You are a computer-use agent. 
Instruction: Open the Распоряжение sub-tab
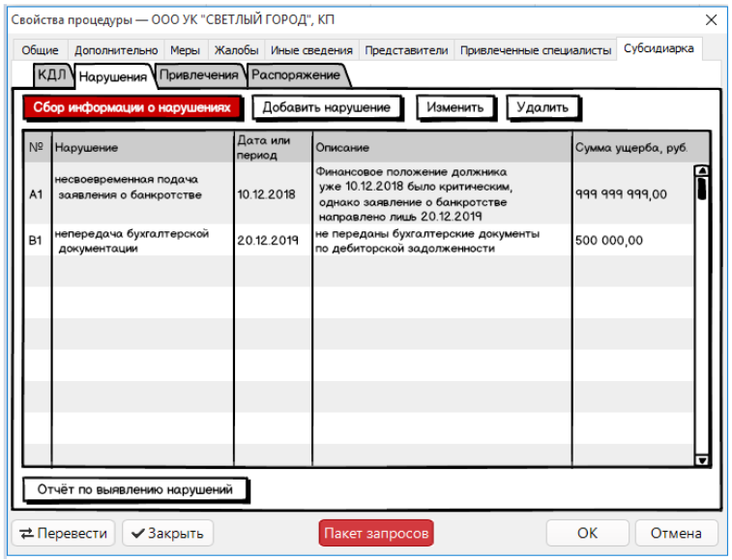click(296, 75)
